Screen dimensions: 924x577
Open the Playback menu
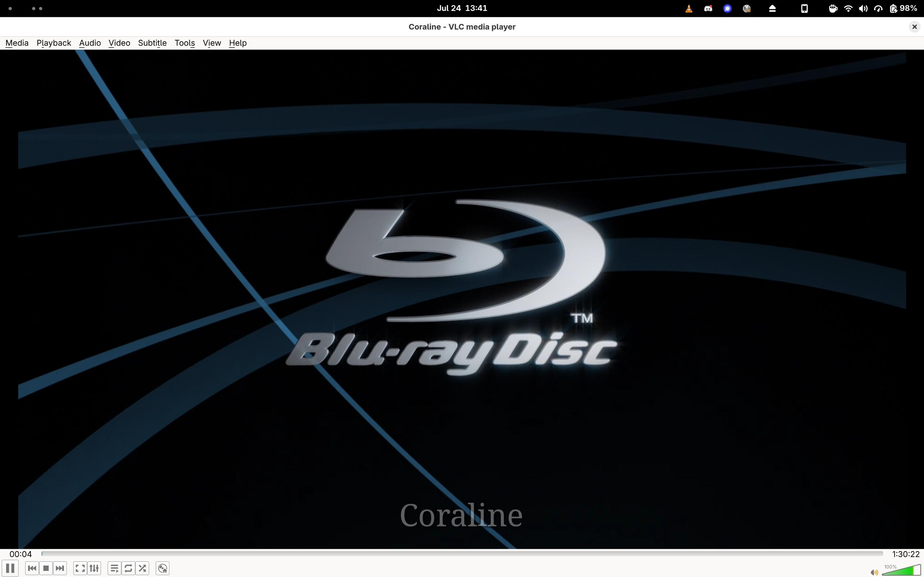point(54,43)
